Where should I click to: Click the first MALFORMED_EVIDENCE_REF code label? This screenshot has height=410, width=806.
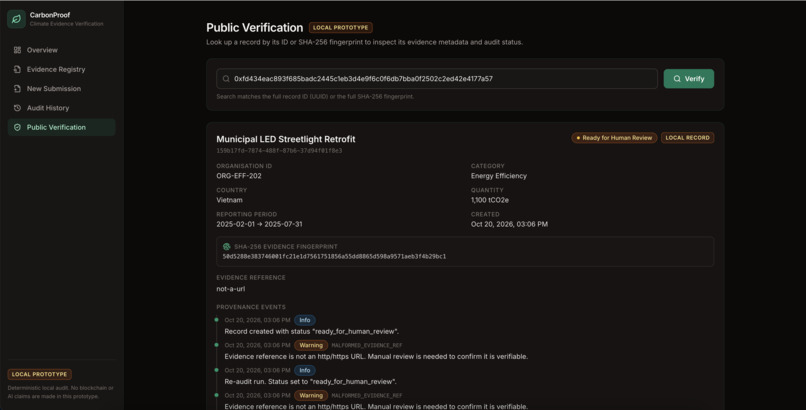[367, 346]
